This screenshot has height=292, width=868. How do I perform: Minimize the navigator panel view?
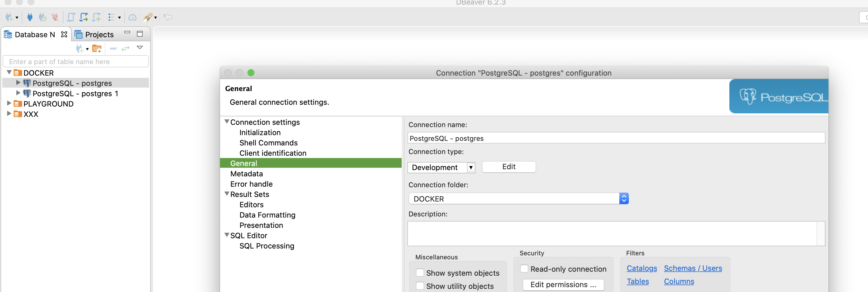(x=127, y=32)
